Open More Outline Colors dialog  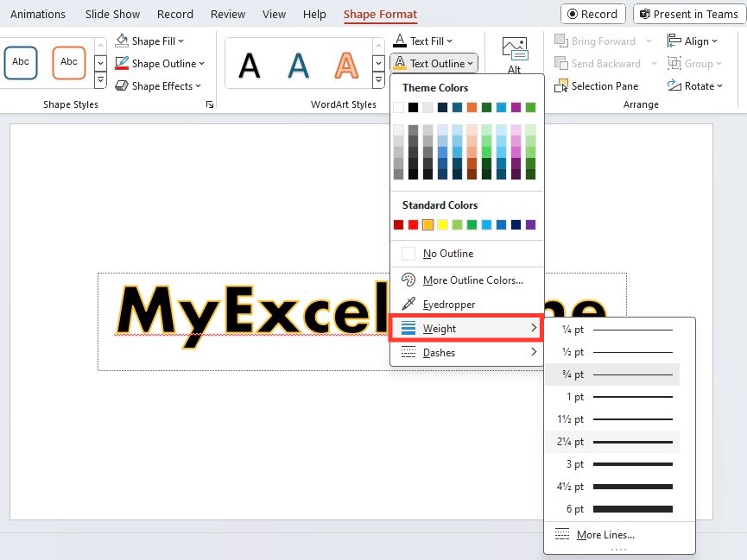pyautogui.click(x=467, y=280)
